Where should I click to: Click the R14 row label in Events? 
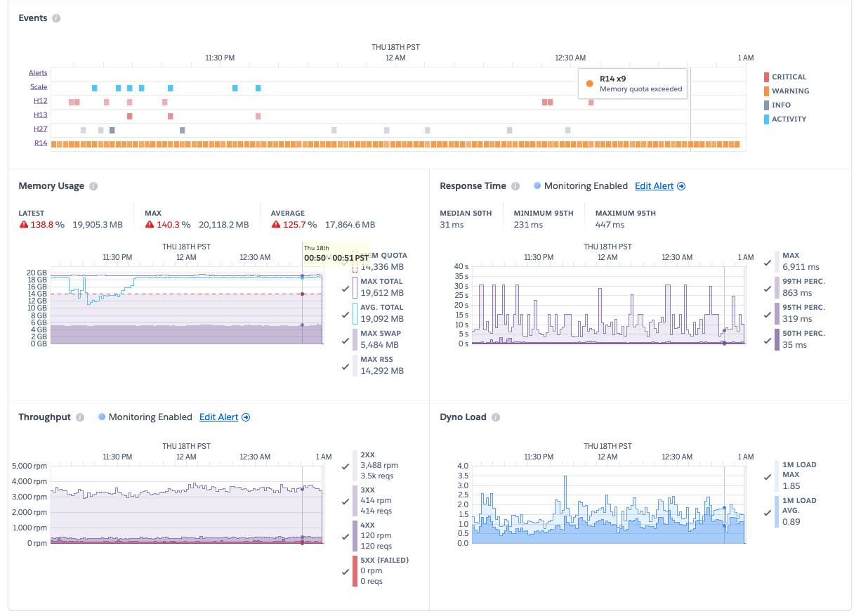[x=41, y=143]
